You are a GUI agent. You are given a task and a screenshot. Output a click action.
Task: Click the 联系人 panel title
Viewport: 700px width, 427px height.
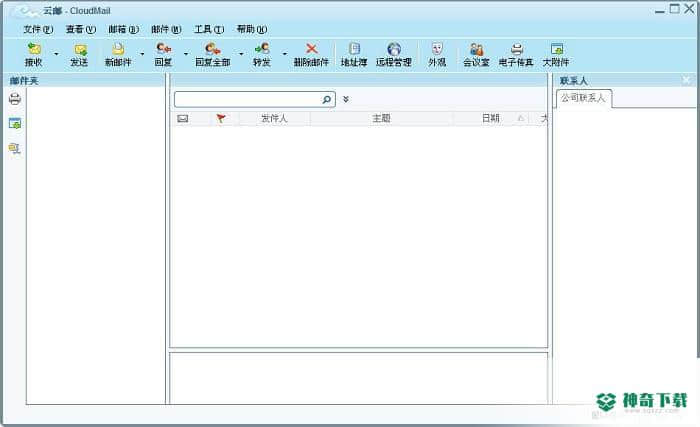574,81
